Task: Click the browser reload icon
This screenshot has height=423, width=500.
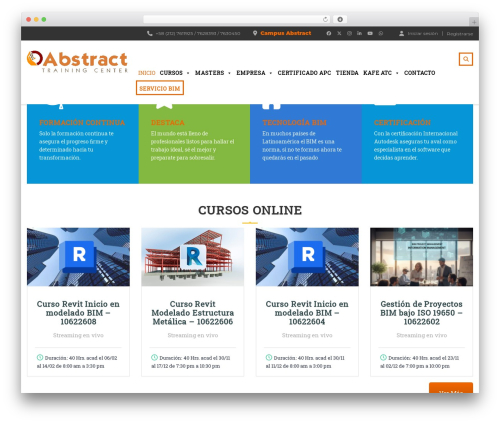Action: click(x=325, y=19)
